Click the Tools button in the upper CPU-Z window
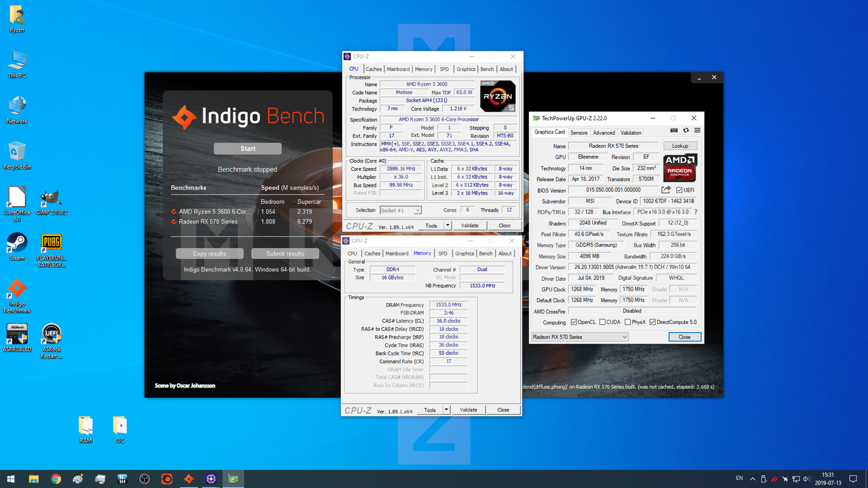 coord(431,226)
